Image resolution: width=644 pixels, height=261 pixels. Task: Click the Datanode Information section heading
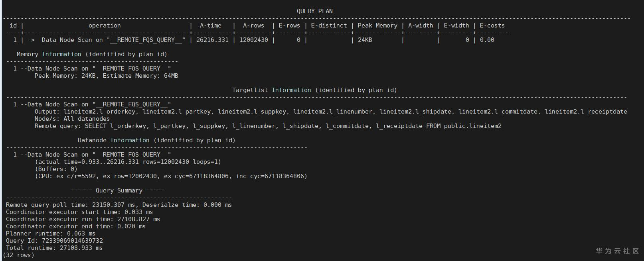pyautogui.click(x=156, y=140)
